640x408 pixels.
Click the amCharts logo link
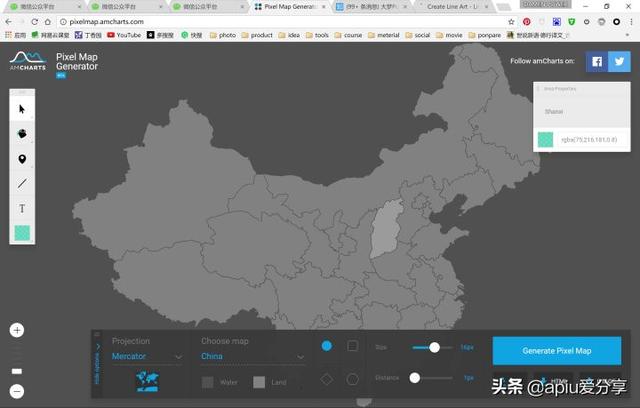pos(28,61)
